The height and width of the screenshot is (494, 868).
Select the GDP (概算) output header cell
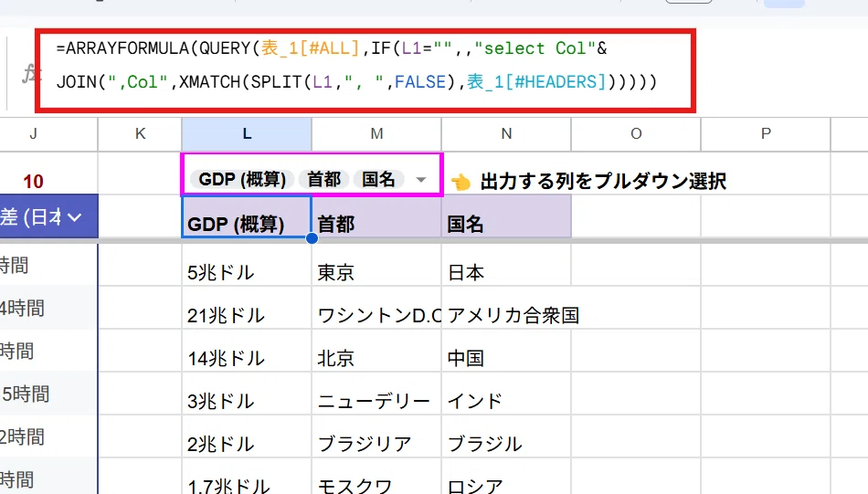[x=247, y=216]
